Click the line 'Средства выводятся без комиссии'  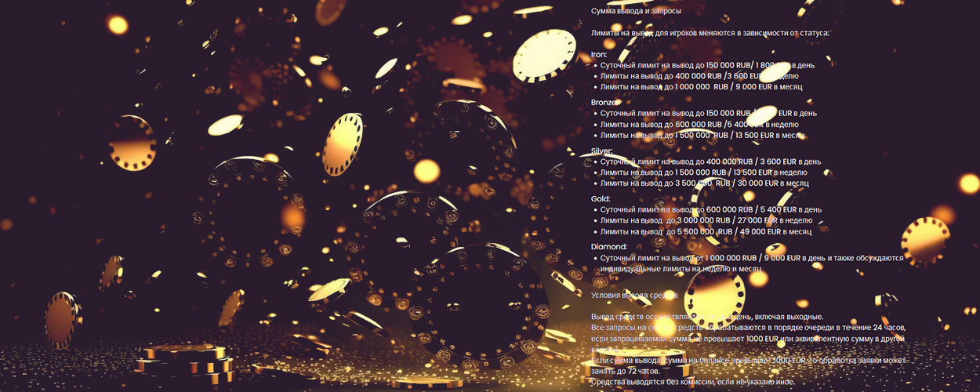(x=692, y=382)
